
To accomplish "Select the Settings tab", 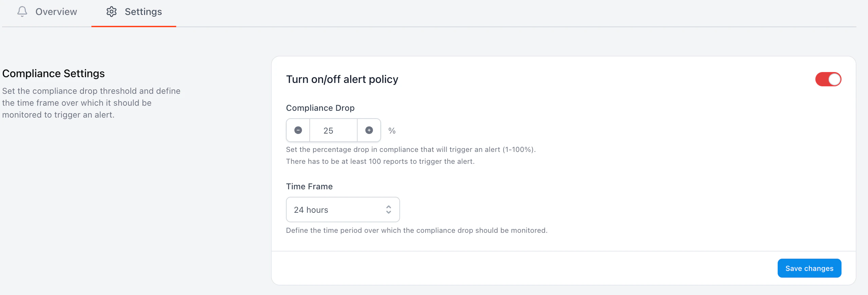I will [x=134, y=12].
